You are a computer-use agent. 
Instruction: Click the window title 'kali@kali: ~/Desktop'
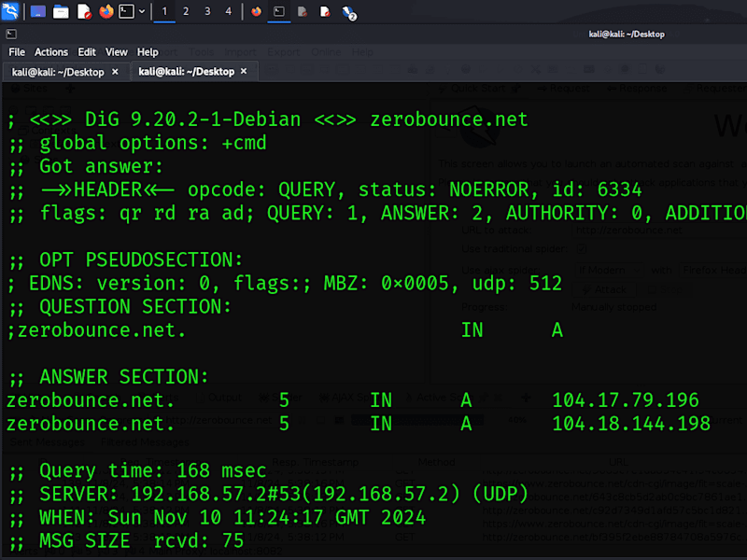[627, 34]
